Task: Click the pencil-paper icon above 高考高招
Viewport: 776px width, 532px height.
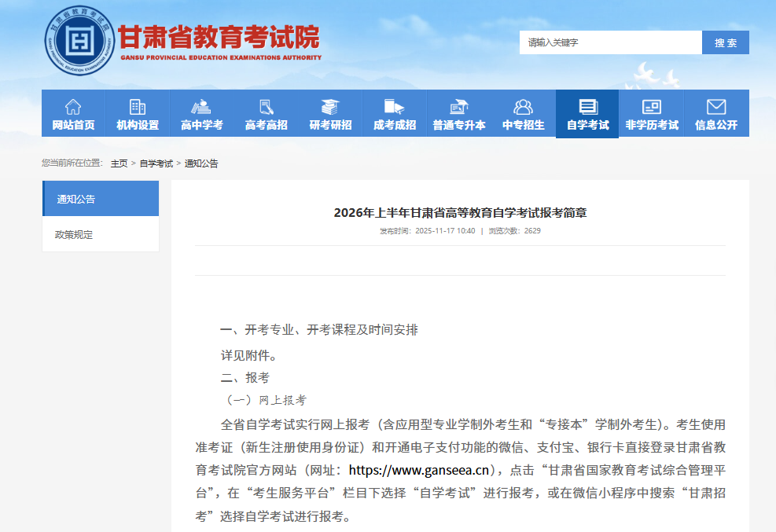Action: tap(266, 107)
